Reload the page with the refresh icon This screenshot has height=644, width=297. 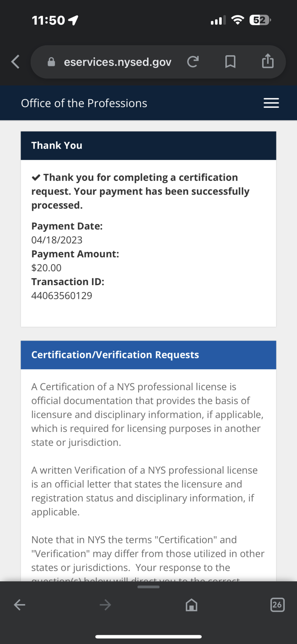point(193,62)
